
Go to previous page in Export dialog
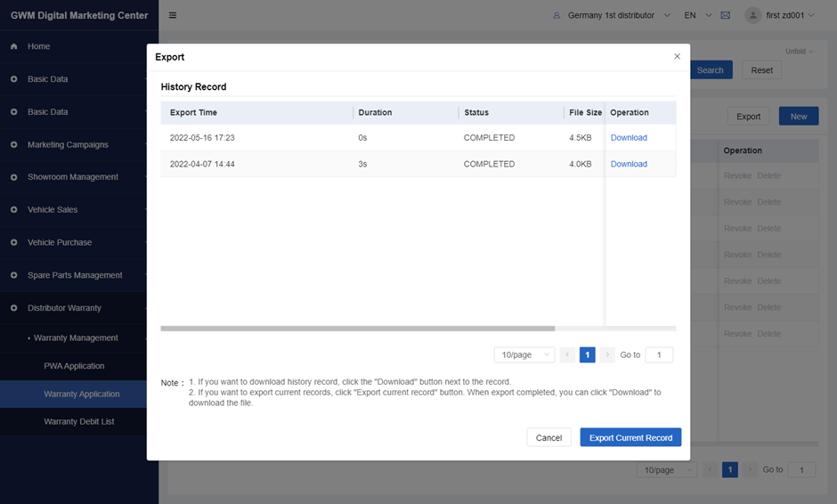click(x=567, y=354)
